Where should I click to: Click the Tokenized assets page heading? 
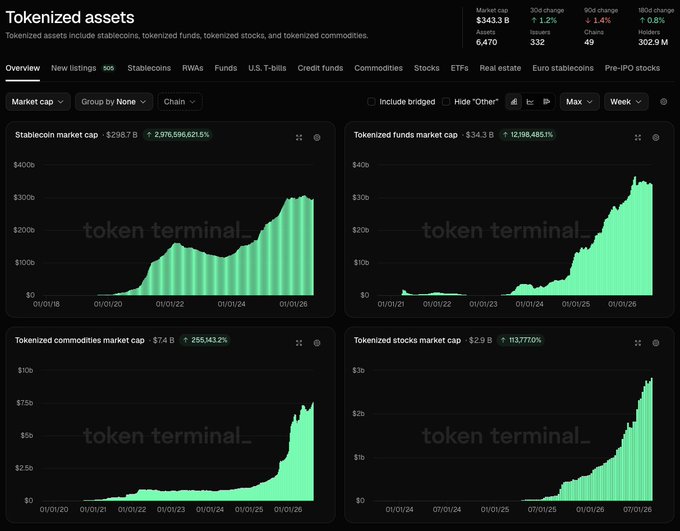(x=70, y=17)
